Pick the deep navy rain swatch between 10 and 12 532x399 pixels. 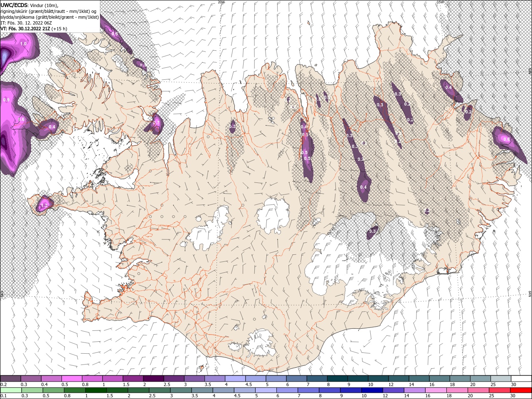[372, 390]
